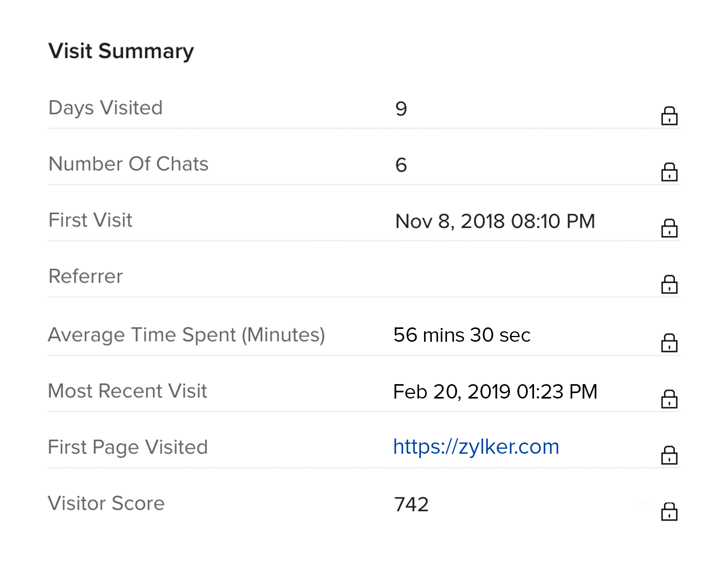The width and height of the screenshot is (728, 563).
Task: Click the Visitor Score lock icon
Action: pos(669,511)
